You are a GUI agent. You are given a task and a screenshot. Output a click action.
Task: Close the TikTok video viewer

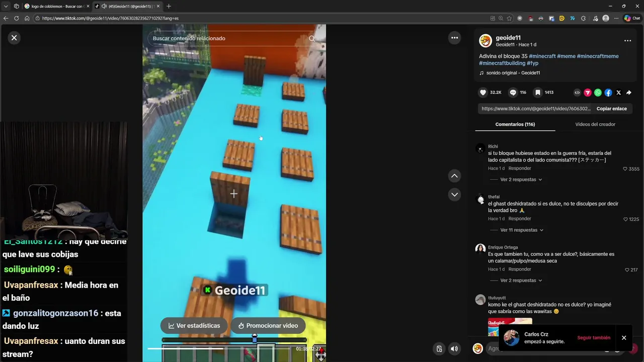[14, 38]
